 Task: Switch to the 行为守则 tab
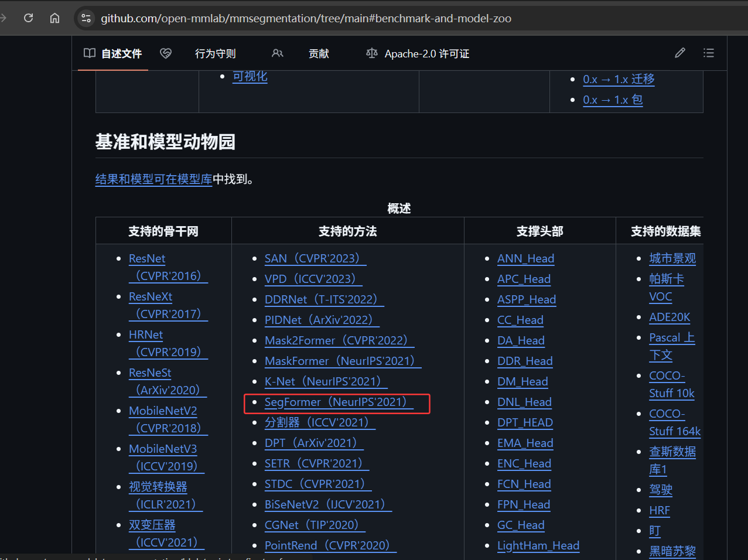pyautogui.click(x=215, y=53)
